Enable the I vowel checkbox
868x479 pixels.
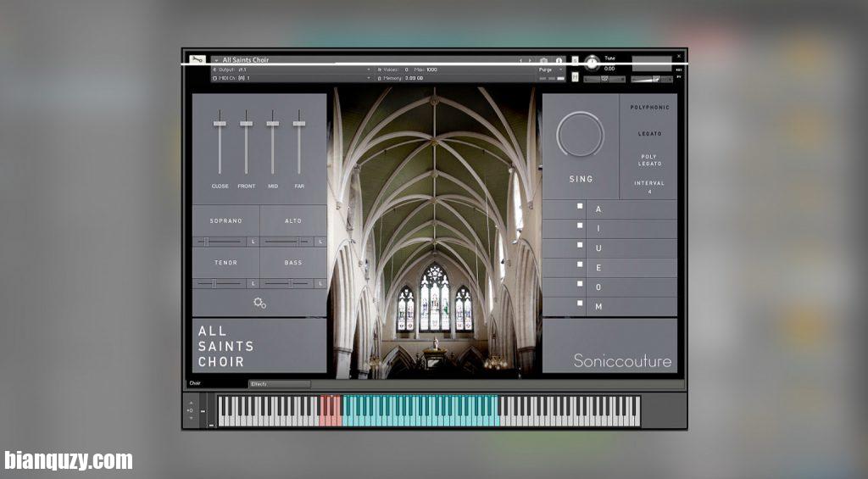580,226
